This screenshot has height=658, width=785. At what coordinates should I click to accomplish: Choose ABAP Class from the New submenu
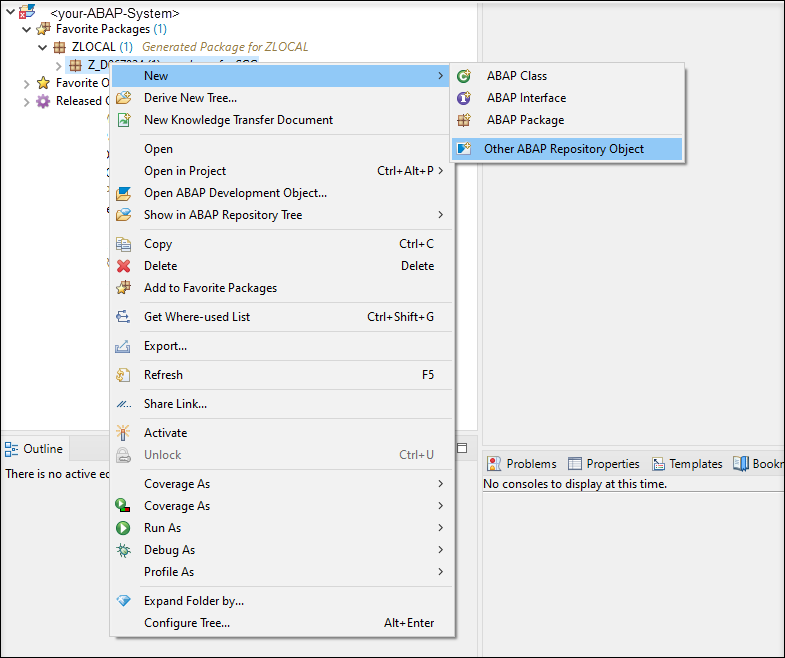(567, 76)
